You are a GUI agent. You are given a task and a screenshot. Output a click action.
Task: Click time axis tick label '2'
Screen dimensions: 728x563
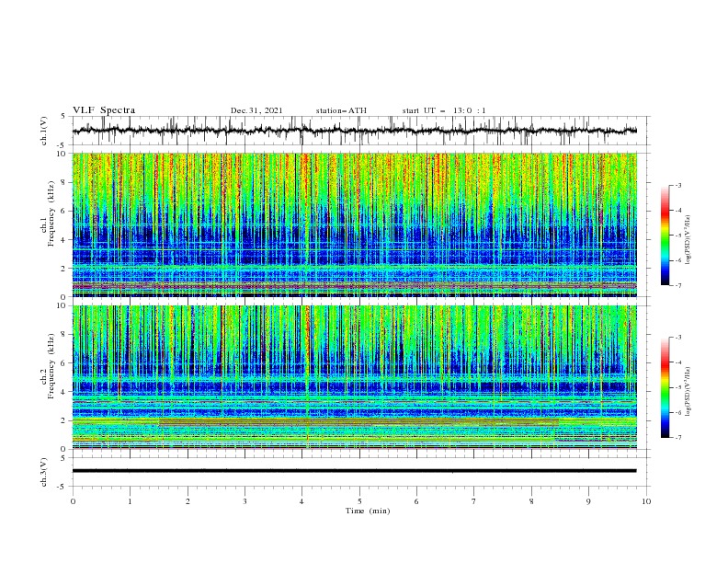click(188, 501)
